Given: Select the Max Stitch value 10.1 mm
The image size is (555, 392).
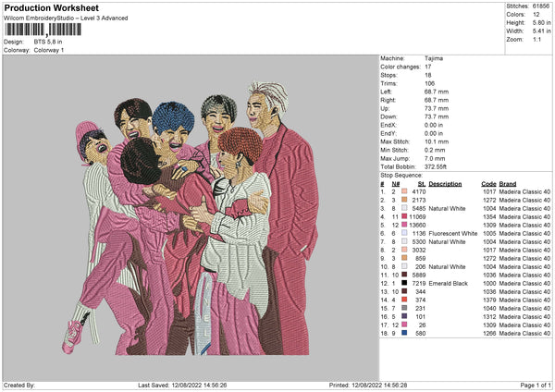Looking at the screenshot, I should (x=437, y=141).
